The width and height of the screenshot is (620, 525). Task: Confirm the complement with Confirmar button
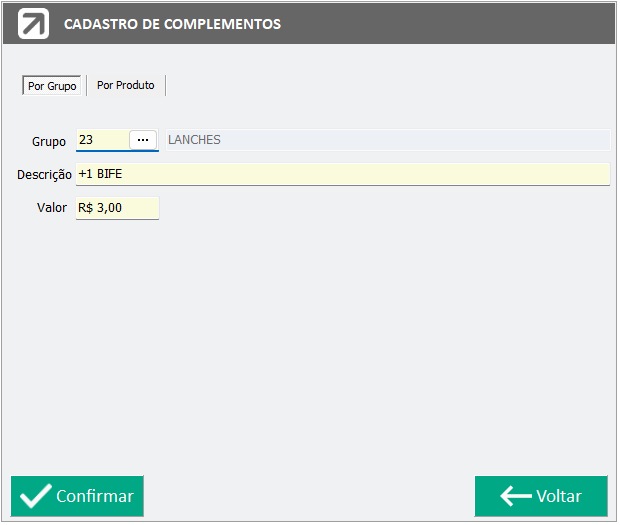77,497
